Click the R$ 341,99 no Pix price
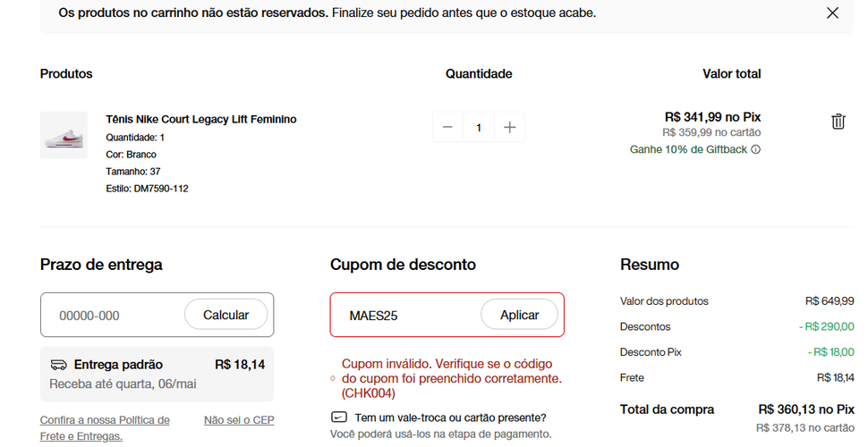The image size is (868, 447). (x=713, y=117)
